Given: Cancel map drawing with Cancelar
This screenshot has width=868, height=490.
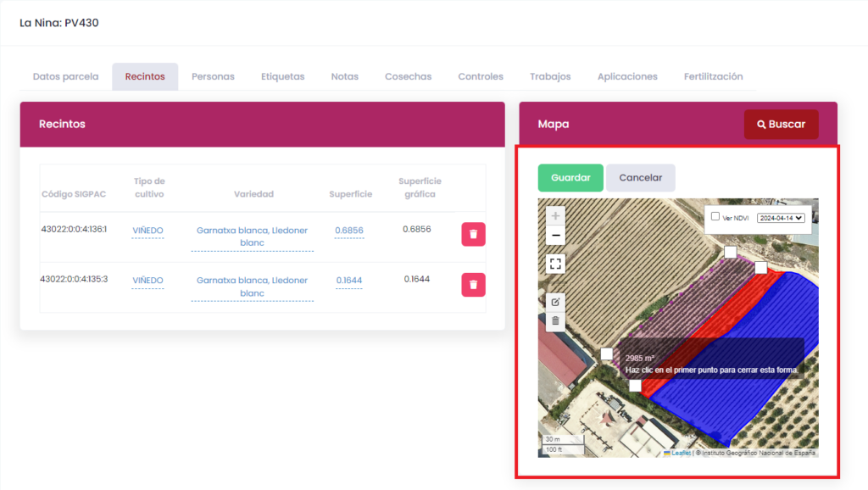Looking at the screenshot, I should coord(640,178).
